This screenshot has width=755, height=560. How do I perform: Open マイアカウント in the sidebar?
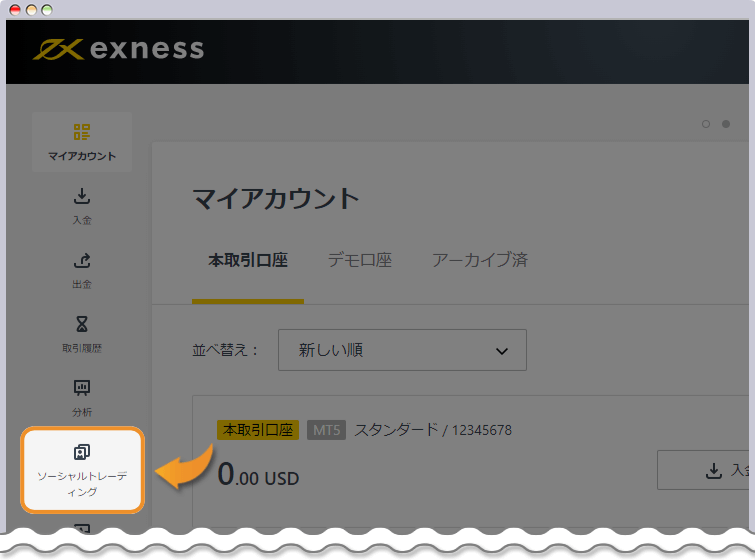[82, 142]
